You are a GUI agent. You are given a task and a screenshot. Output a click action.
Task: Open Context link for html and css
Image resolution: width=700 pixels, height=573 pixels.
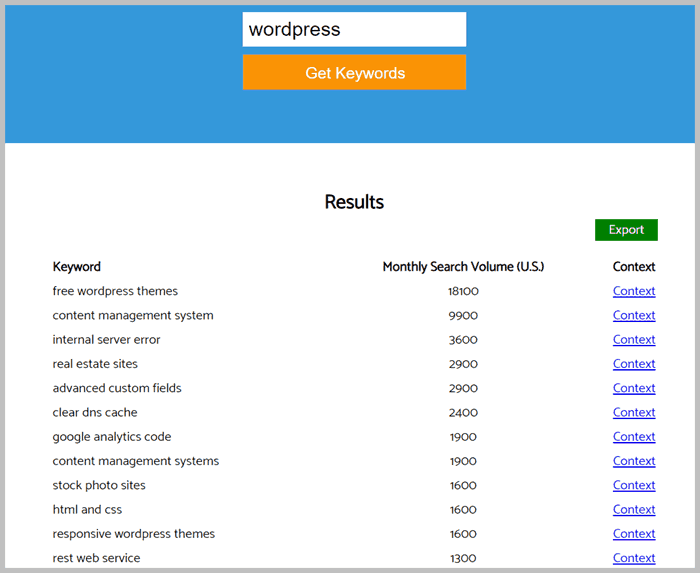click(633, 509)
